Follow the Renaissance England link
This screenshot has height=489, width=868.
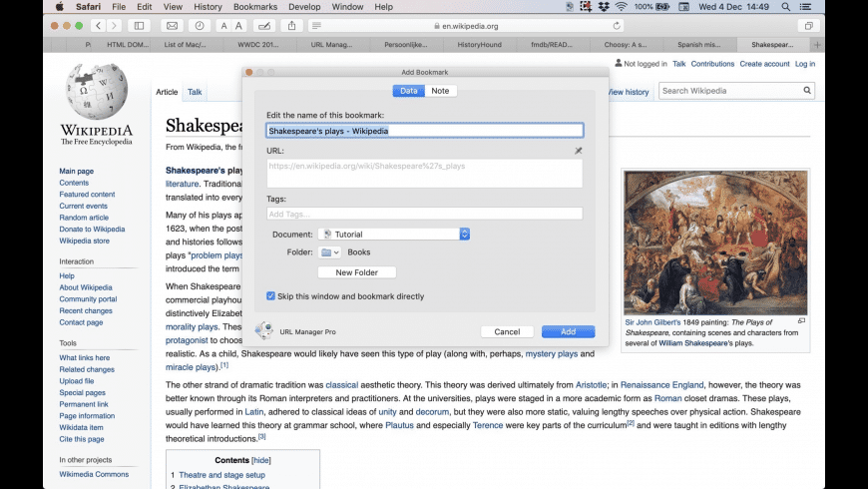[x=662, y=385]
